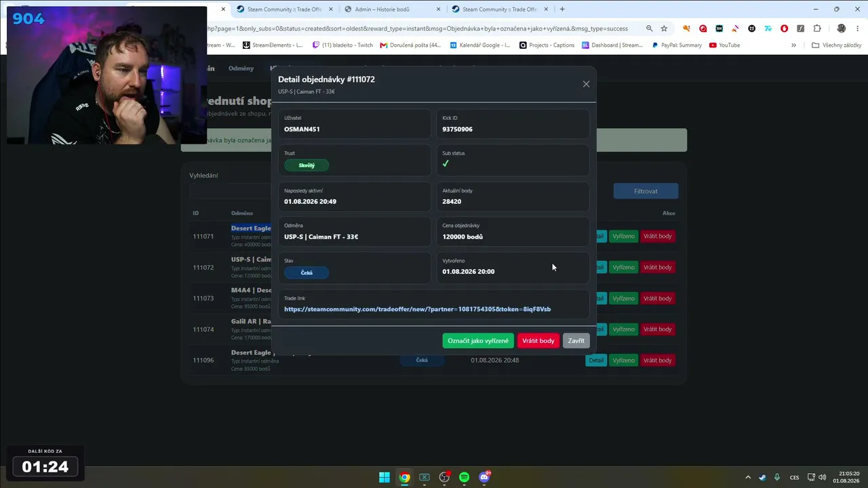Close the order detail dialog with X
Viewport: 868px width, 488px height.
[586, 84]
